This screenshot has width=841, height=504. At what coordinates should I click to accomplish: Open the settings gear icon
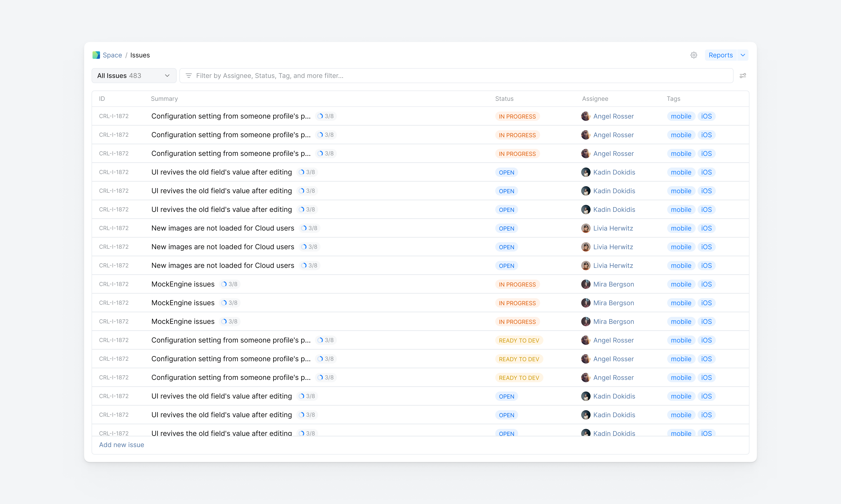coord(694,55)
